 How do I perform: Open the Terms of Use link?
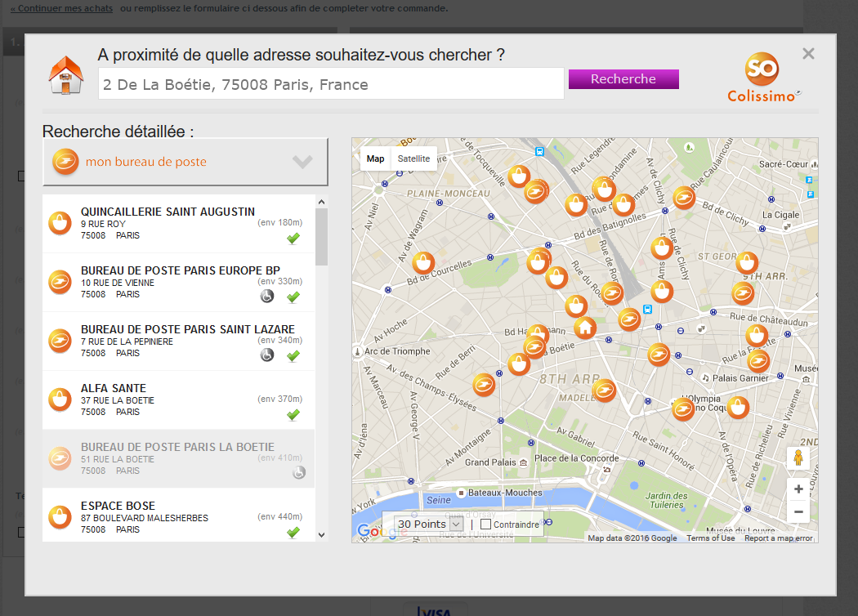pyautogui.click(x=711, y=538)
